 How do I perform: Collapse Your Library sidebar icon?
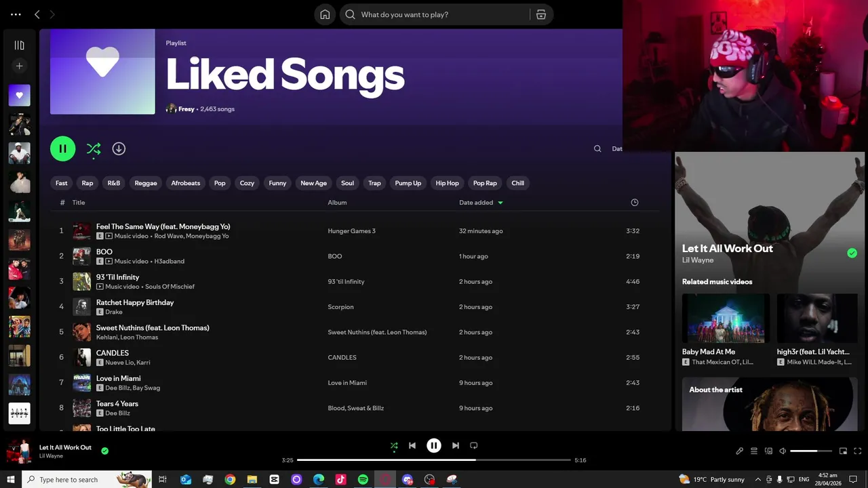[x=19, y=45]
